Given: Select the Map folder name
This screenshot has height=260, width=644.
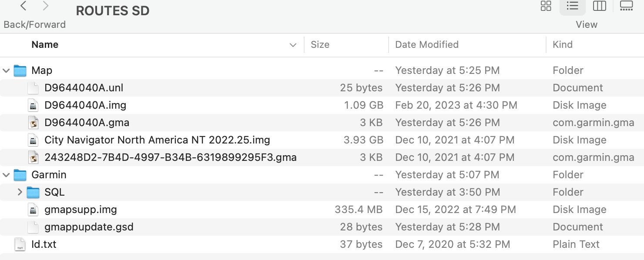Looking at the screenshot, I should click(x=42, y=70).
